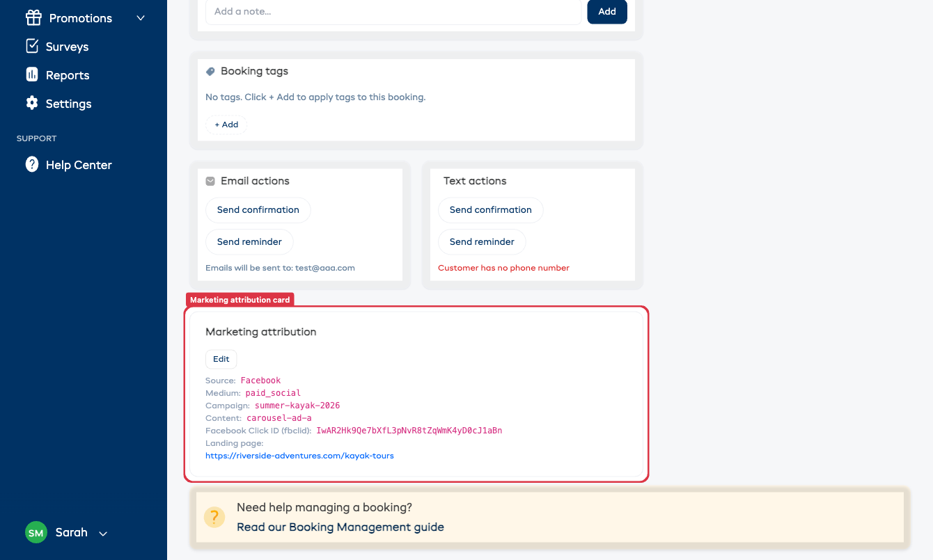Focus the Add a note input field
This screenshot has width=933, height=560.
(393, 11)
